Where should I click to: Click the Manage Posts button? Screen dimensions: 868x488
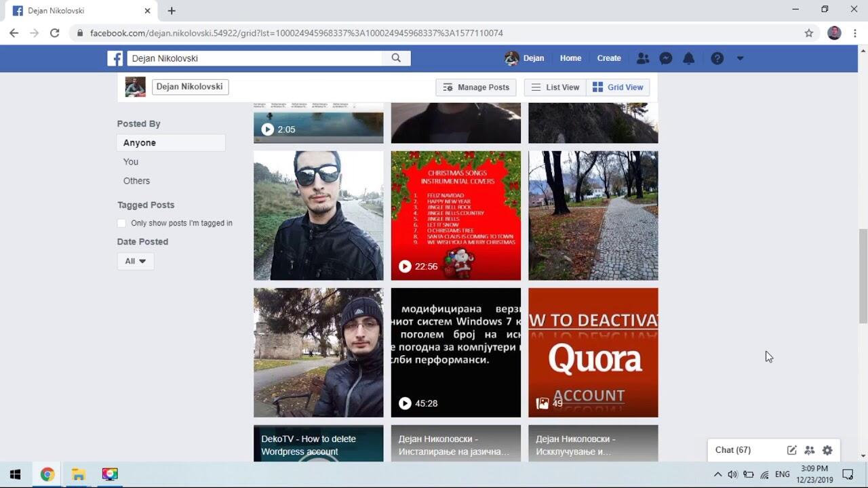point(476,87)
